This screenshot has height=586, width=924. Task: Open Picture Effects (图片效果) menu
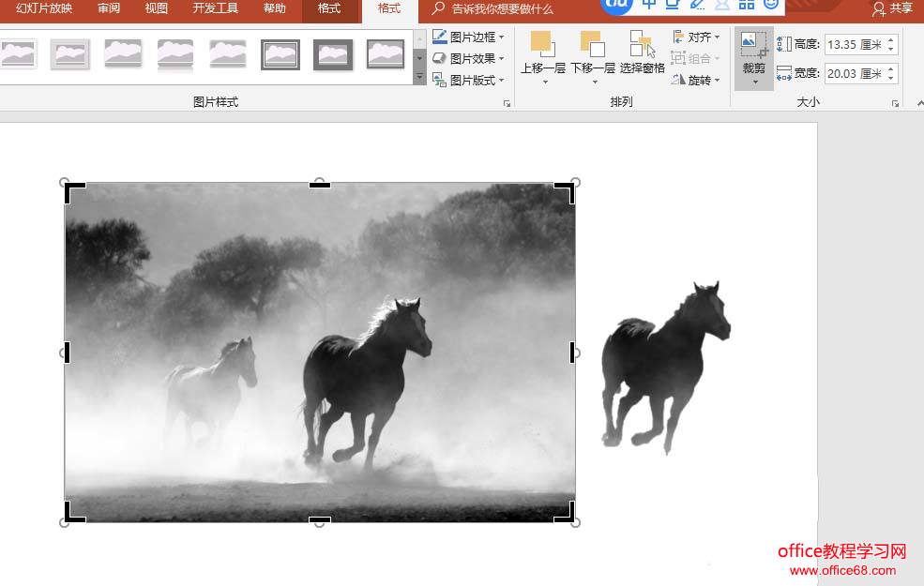[468, 58]
